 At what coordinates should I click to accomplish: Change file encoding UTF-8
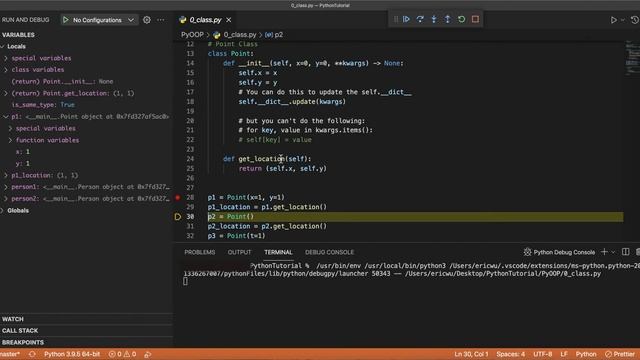[542, 354]
